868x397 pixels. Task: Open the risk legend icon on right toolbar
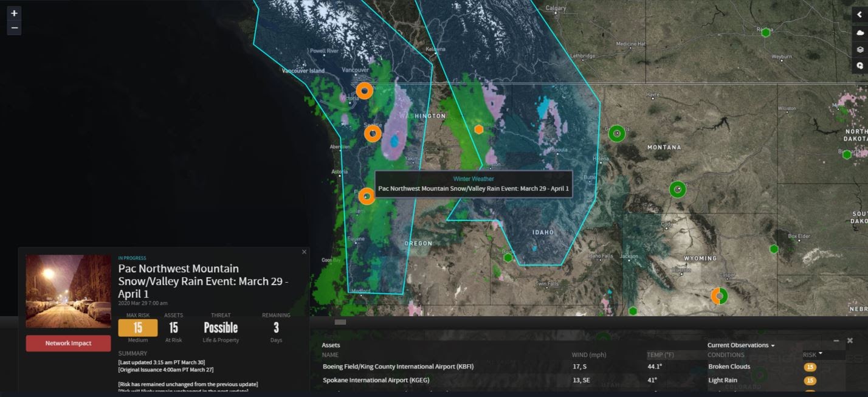coord(859,66)
